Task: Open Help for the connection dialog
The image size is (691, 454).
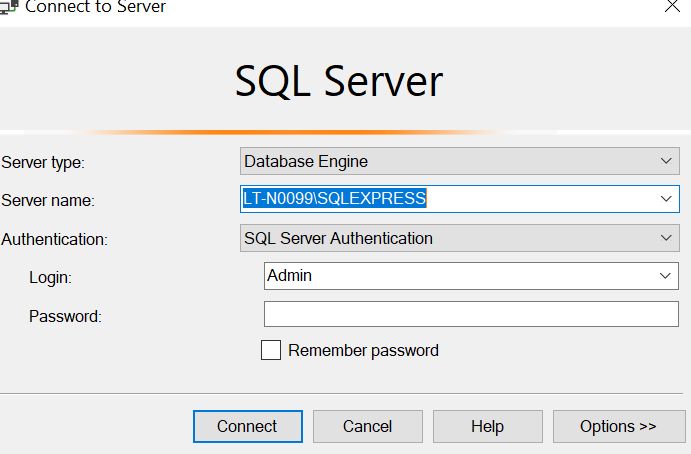Action: (x=487, y=426)
